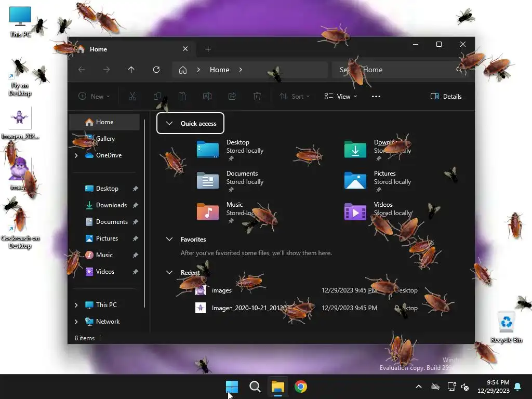Expand This PC in the navigation pane
Image resolution: width=532 pixels, height=399 pixels.
coord(76,305)
